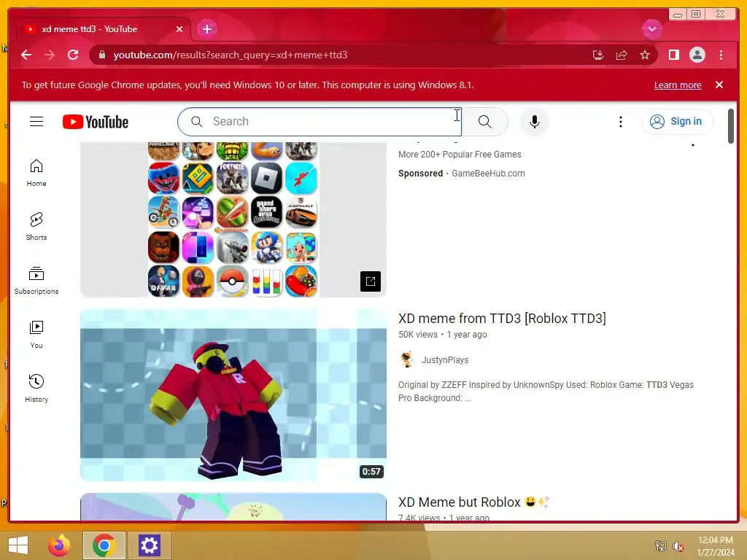Image resolution: width=747 pixels, height=560 pixels.
Task: Bookmark this page with star icon
Action: (x=645, y=55)
